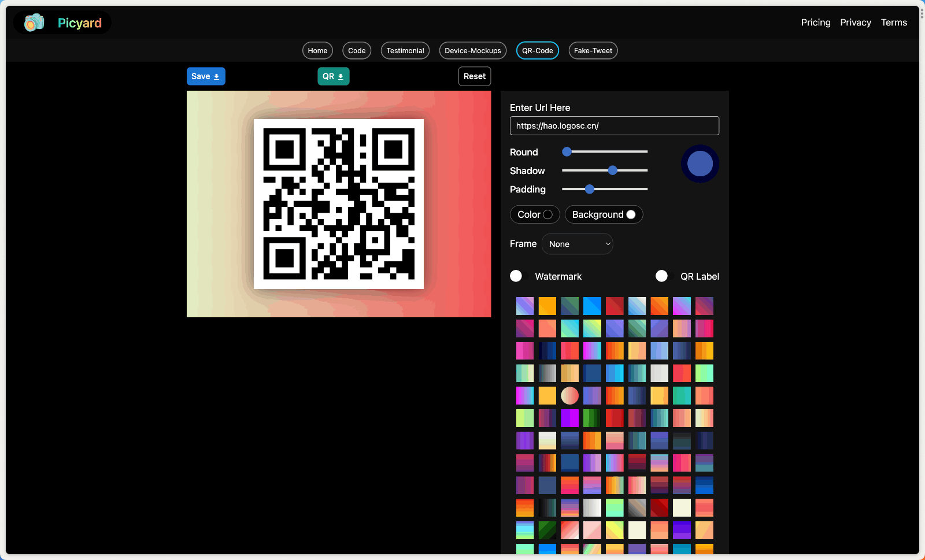The image size is (925, 560).
Task: Click the QR code preview image
Action: [339, 204]
